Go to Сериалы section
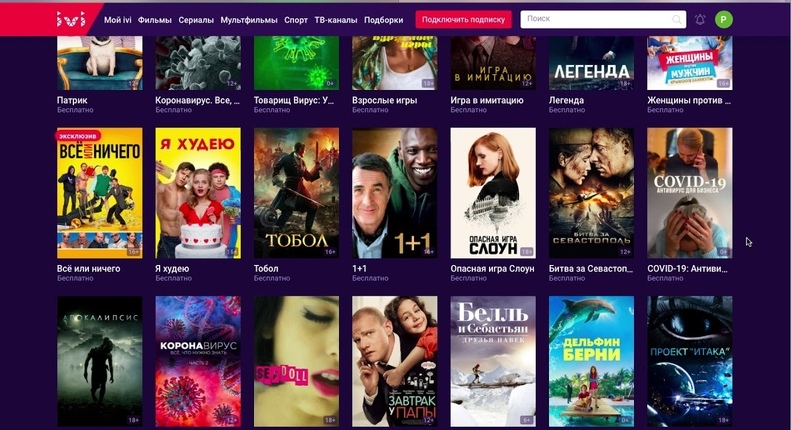Screen dimensions: 791x430 click(196, 20)
